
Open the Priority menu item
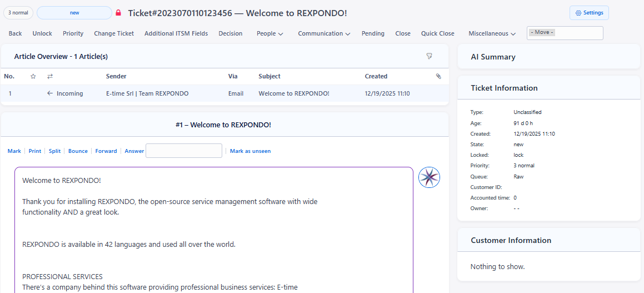tap(73, 34)
